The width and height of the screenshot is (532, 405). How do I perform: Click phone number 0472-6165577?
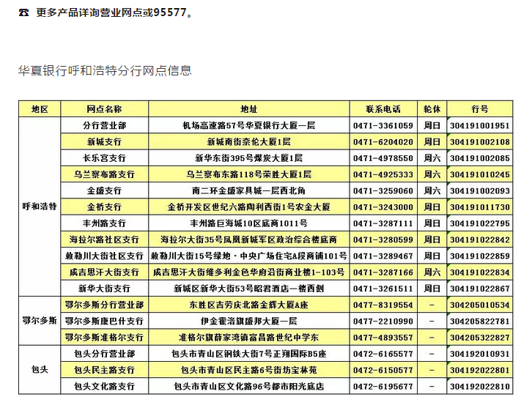click(x=383, y=354)
